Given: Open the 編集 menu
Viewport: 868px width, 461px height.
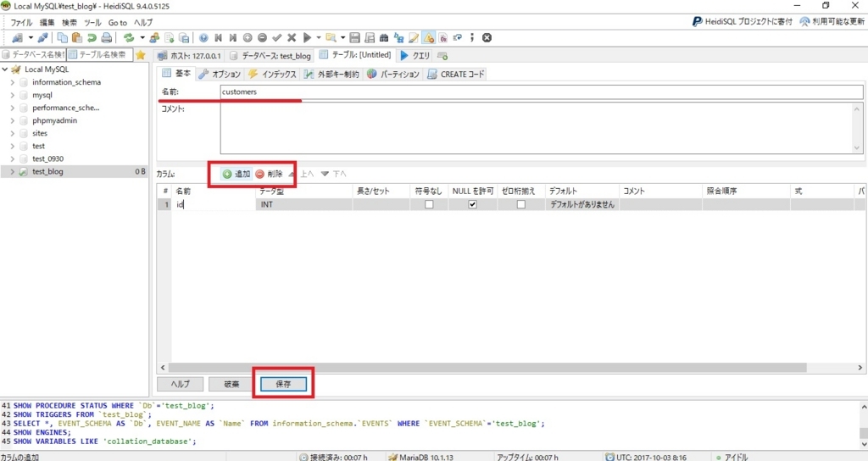Looking at the screenshot, I should point(47,23).
